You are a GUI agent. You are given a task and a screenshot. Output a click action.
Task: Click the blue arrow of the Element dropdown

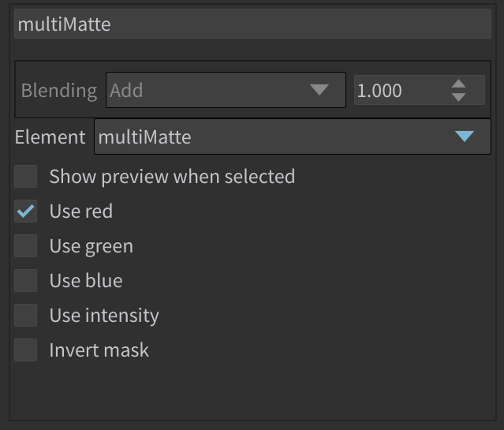tap(465, 136)
